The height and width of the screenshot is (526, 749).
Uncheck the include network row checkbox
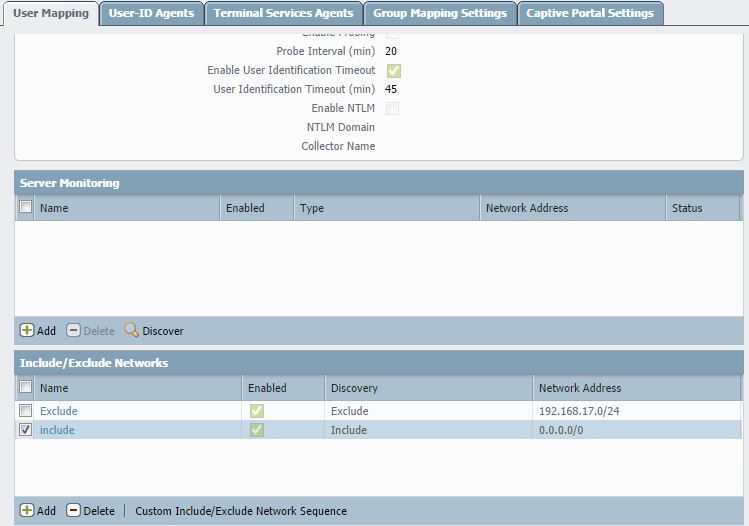pos(26,430)
